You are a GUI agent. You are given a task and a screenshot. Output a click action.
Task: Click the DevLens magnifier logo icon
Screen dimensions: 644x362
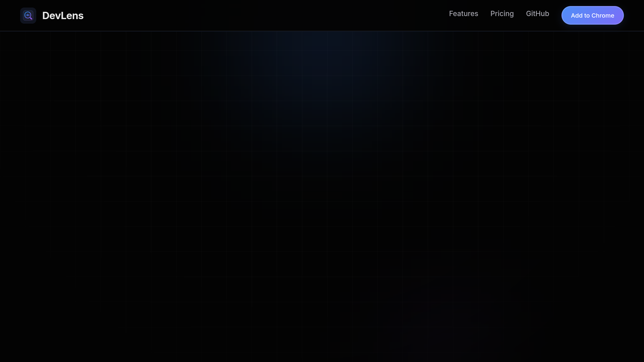coord(28,16)
